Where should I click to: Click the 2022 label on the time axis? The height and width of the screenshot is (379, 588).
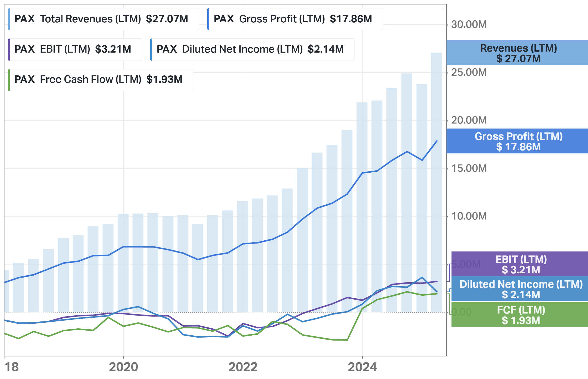pyautogui.click(x=243, y=367)
